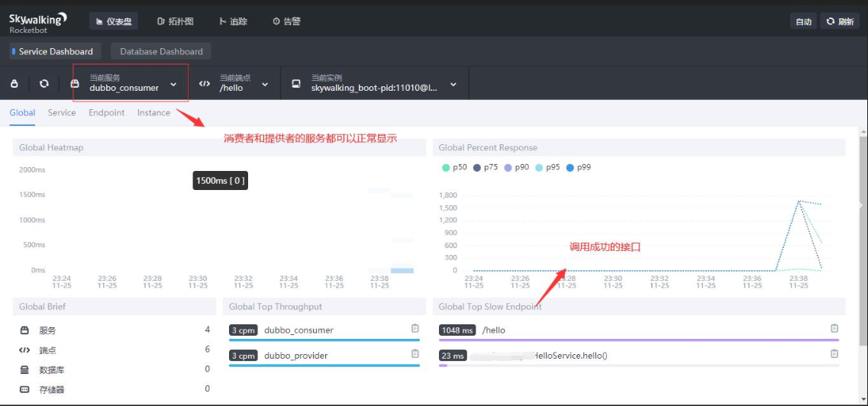The image size is (868, 406).
Task: Switch to the Service tab
Action: point(61,113)
